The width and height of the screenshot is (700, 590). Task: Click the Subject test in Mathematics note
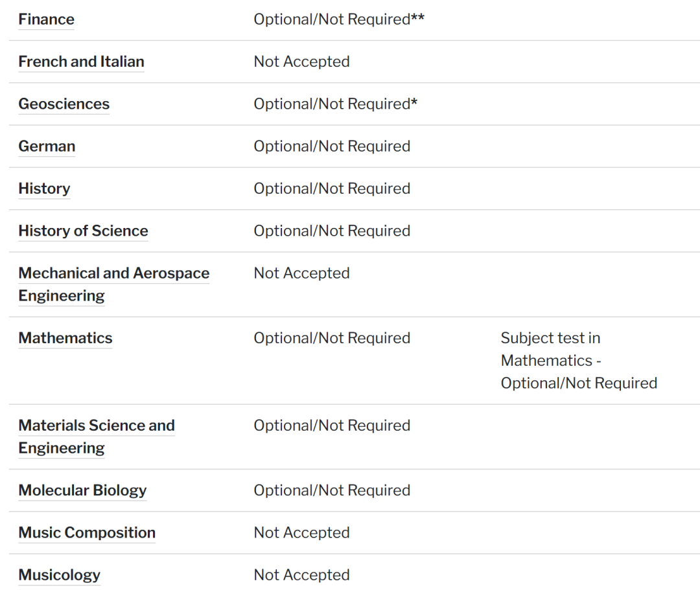tap(579, 361)
